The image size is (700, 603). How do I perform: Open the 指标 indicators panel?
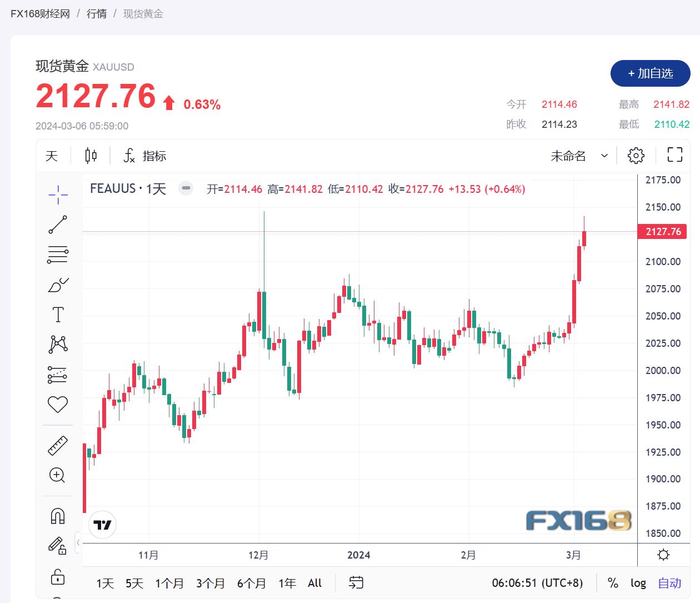click(x=143, y=156)
